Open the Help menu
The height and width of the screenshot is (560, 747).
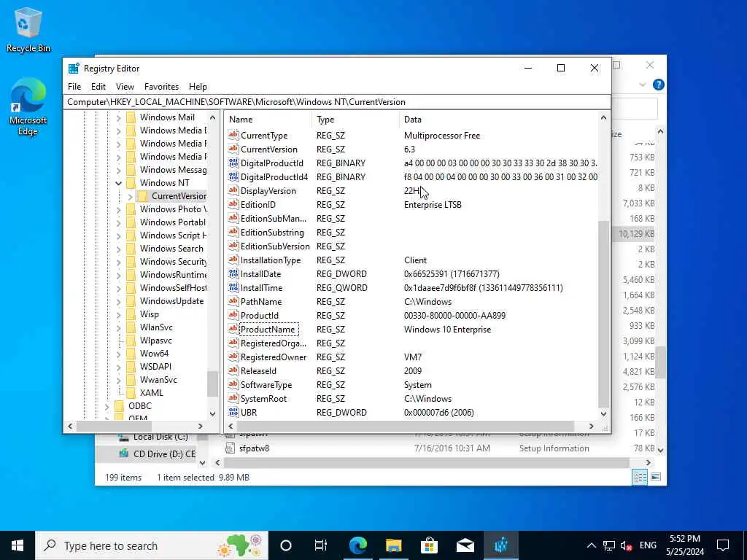(x=198, y=87)
